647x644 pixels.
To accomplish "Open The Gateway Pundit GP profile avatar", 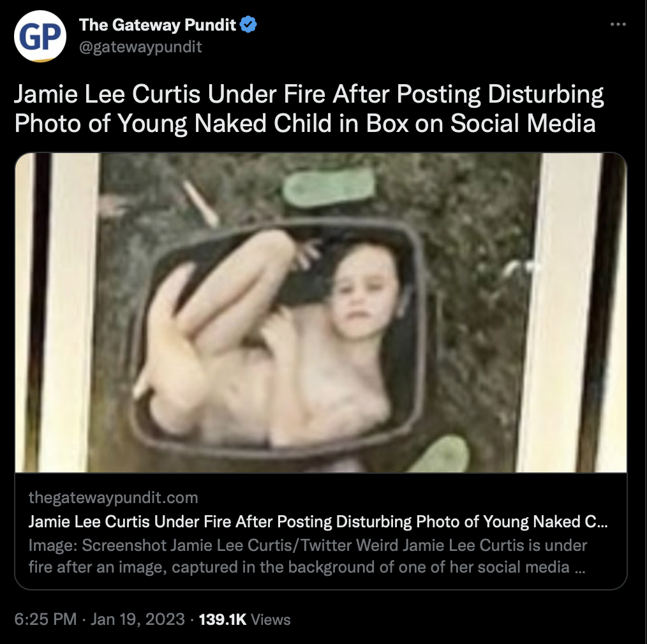I will click(40, 36).
